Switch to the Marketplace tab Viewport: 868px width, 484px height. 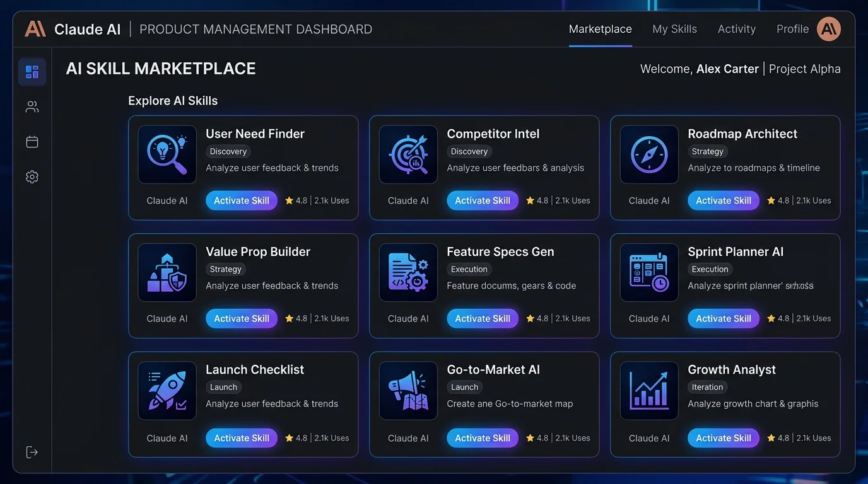(600, 29)
